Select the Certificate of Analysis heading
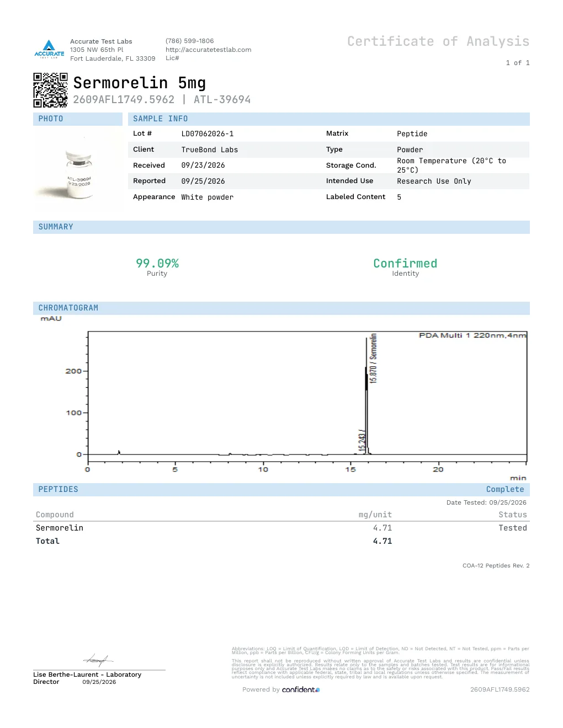 tap(438, 42)
